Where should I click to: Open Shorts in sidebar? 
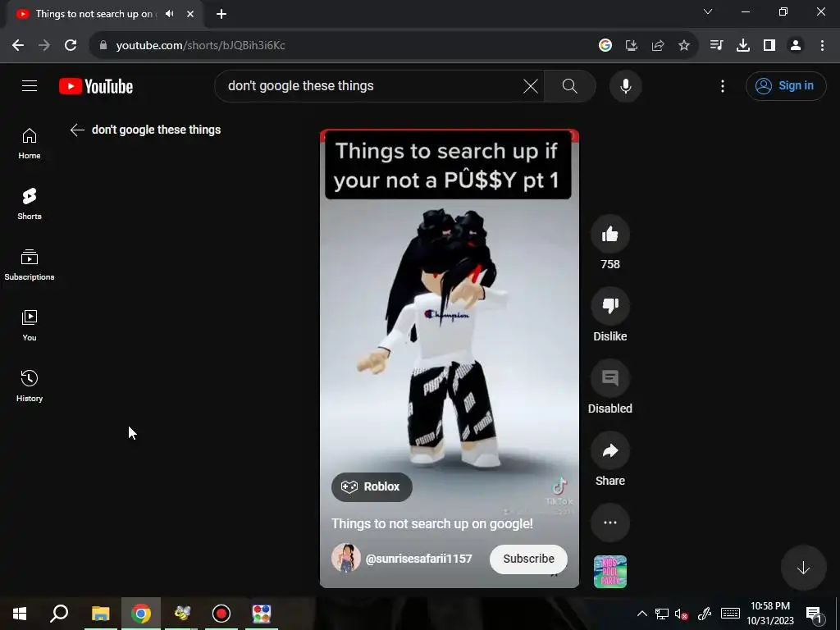click(30, 204)
